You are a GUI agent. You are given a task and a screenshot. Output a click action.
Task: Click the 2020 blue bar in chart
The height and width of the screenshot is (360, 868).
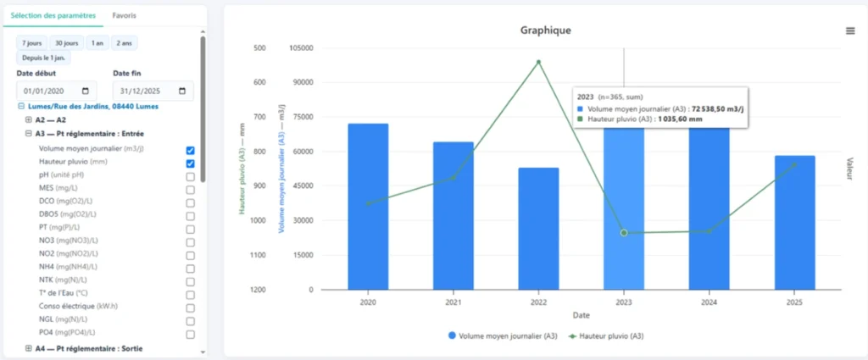368,207
